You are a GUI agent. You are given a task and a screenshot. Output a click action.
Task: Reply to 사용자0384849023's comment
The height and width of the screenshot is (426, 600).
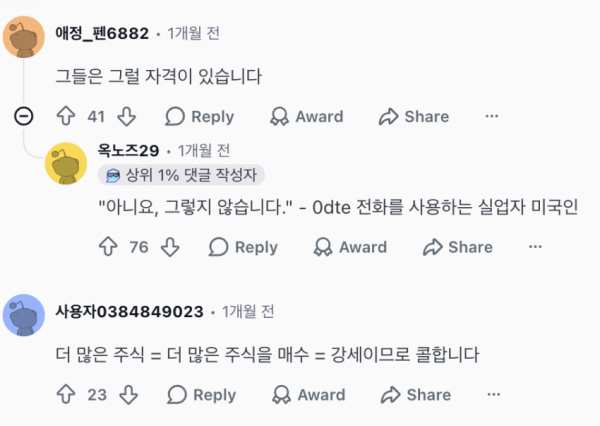(x=202, y=395)
